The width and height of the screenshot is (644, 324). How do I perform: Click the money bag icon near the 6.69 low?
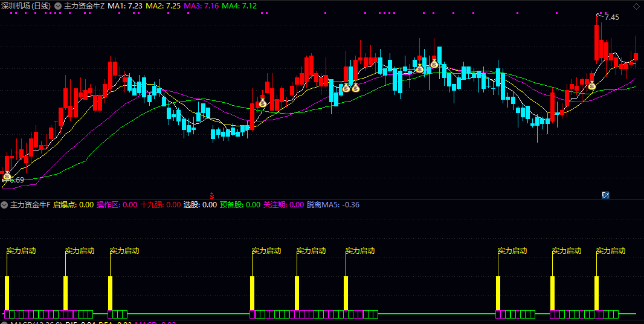(x=7, y=176)
